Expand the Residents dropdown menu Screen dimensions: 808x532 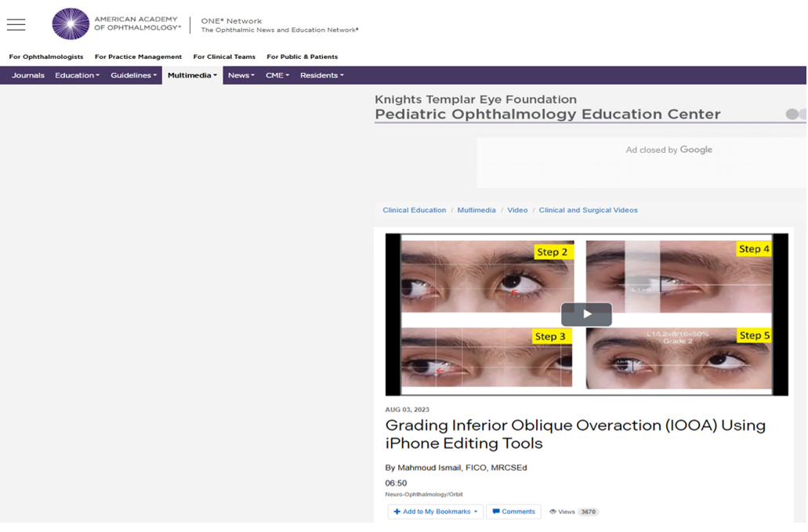(x=321, y=75)
